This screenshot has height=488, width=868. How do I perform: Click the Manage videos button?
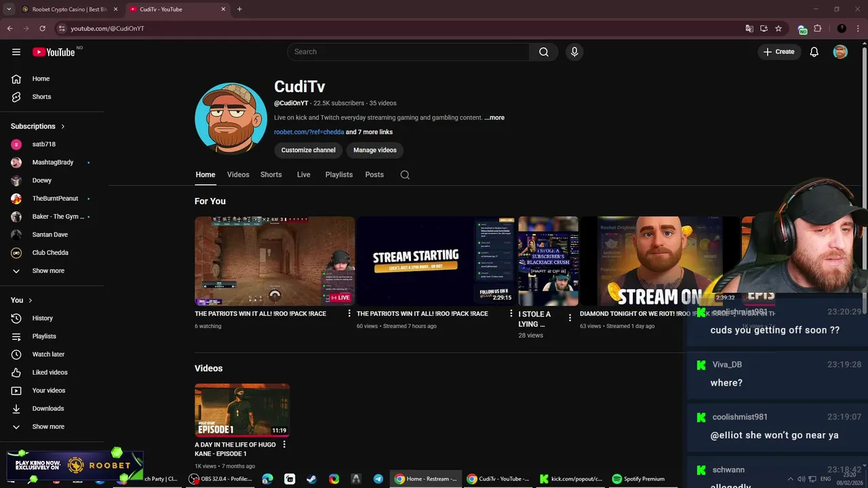point(375,150)
